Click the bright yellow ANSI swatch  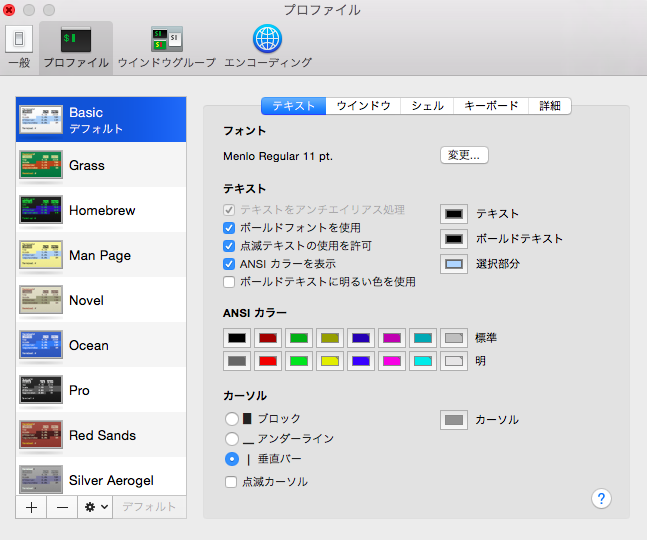330,361
